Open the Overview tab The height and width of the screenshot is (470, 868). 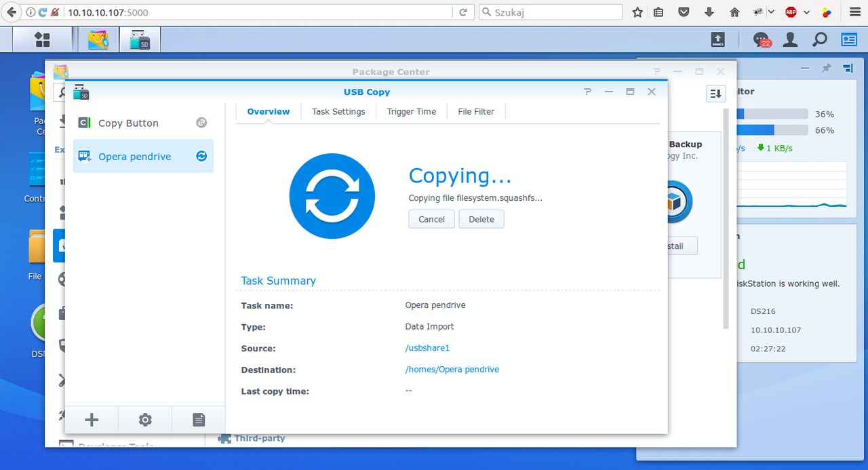point(269,111)
